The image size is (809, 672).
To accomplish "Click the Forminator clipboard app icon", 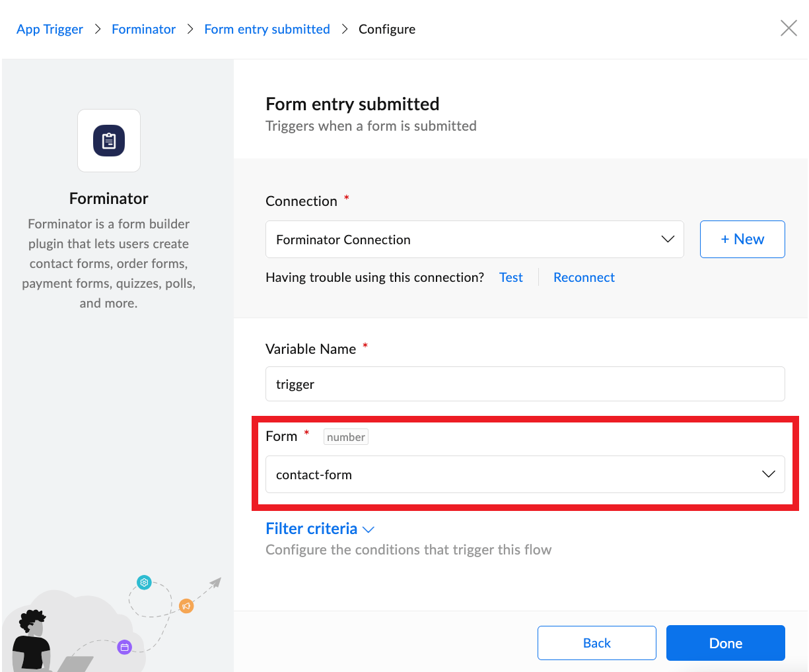I will click(109, 141).
